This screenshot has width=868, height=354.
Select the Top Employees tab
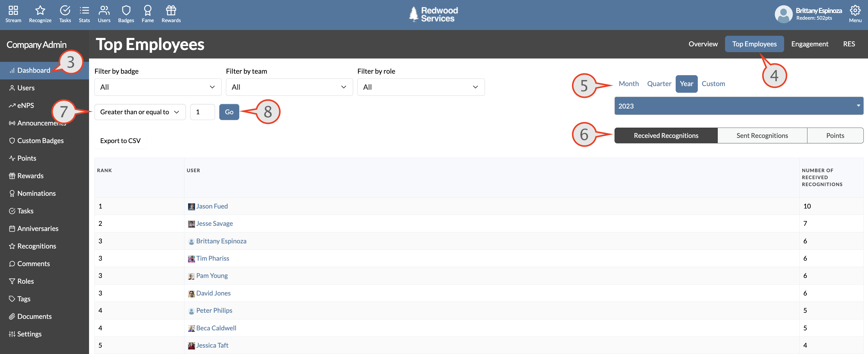click(754, 44)
